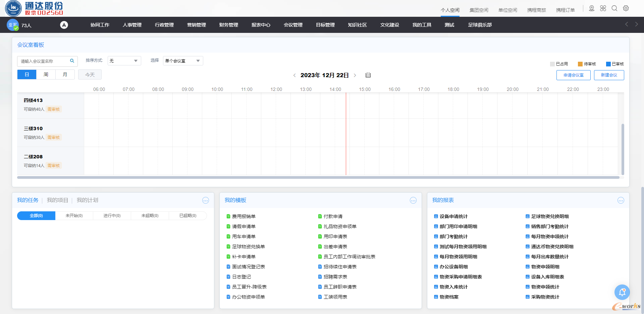
Task: Open the 请假申请单 template link
Action: (244, 227)
